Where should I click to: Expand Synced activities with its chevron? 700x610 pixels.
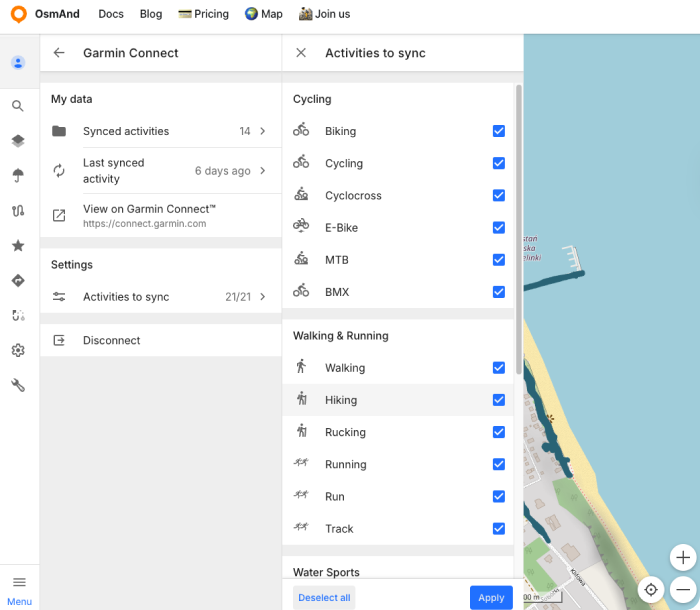pyautogui.click(x=262, y=131)
